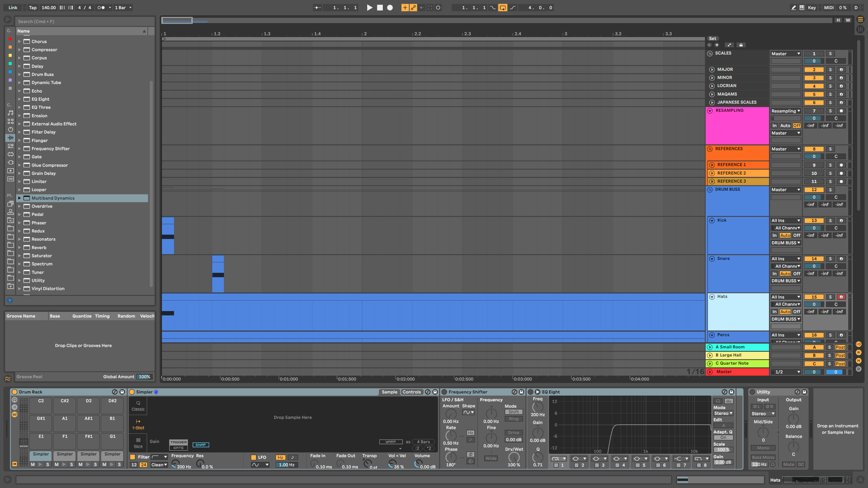868x488 pixels.
Task: Toggle Auto mode on Snare track
Action: coord(785,273)
